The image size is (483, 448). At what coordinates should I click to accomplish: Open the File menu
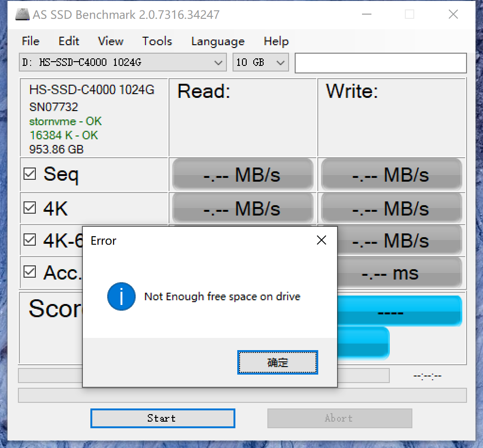31,41
